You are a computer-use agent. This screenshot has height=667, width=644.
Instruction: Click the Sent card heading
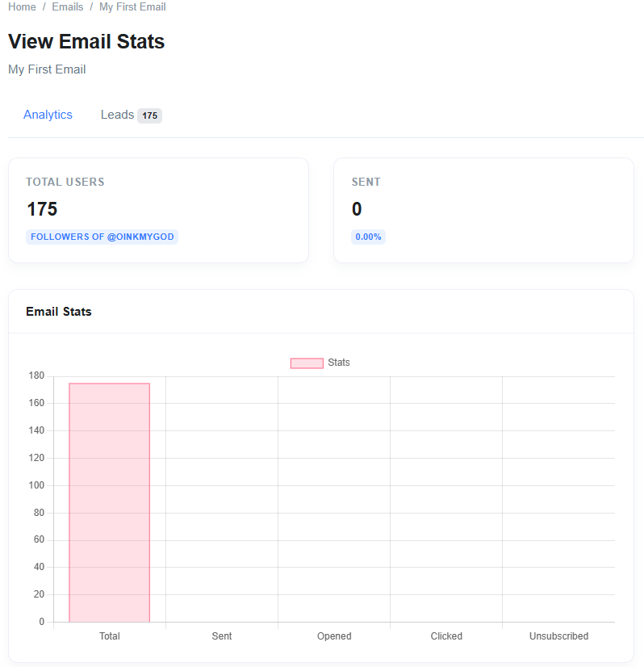pyautogui.click(x=366, y=182)
